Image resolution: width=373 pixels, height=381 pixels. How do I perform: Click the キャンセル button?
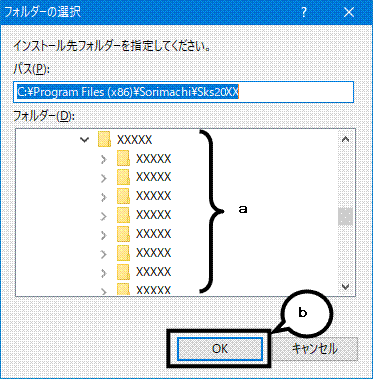[x=314, y=349]
